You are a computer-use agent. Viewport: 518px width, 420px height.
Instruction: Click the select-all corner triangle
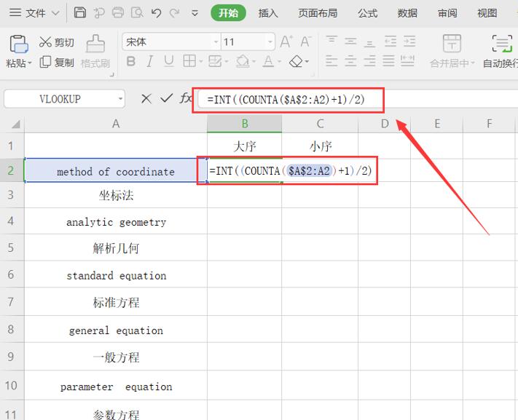[x=15, y=124]
